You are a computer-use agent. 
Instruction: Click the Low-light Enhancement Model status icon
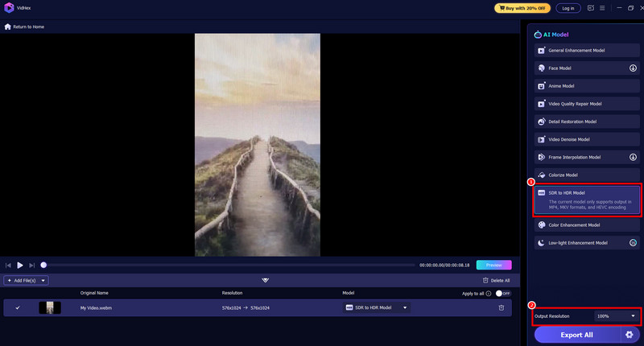coord(633,243)
